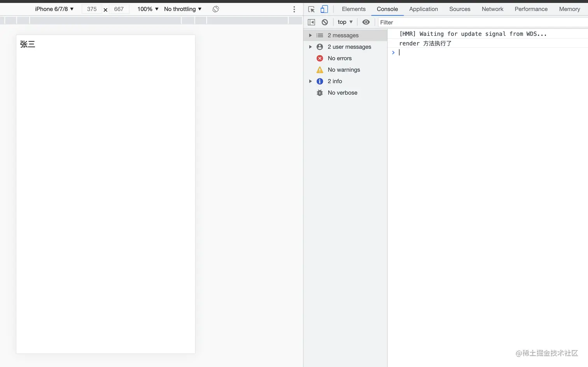Click the console prompt input line
Viewport: 588px width, 367px height.
click(488, 53)
